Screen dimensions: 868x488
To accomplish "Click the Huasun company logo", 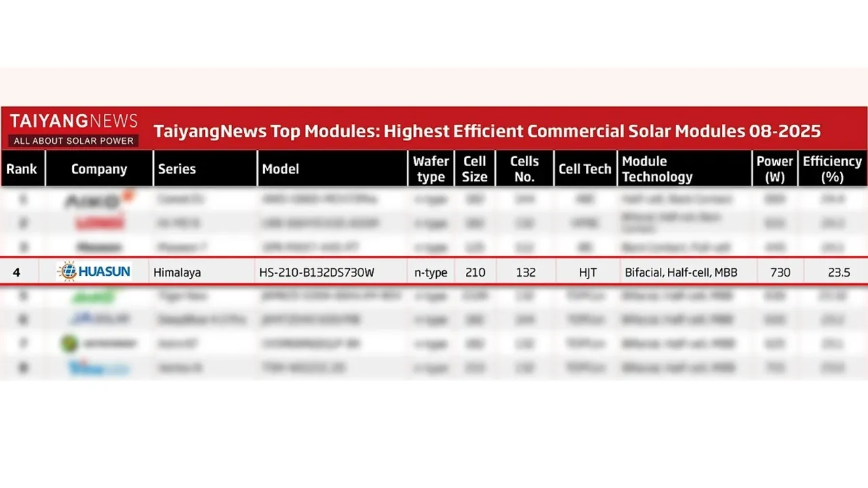I will (94, 272).
